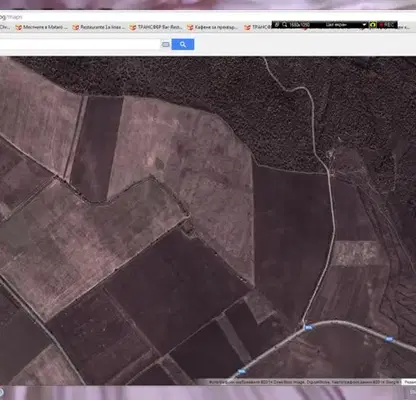The width and height of the screenshot is (416, 400).
Task: Click the magnifier icon in recorder toolbar
Action: point(284,25)
